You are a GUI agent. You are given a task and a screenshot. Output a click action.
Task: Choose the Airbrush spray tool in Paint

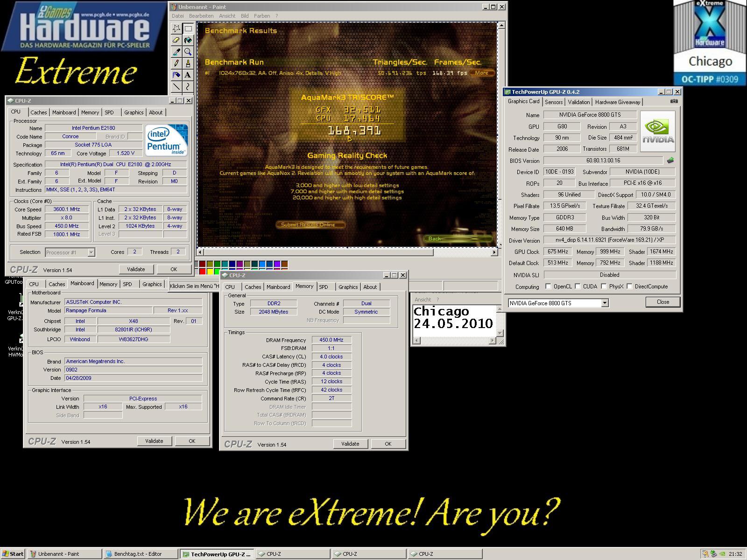(x=176, y=75)
